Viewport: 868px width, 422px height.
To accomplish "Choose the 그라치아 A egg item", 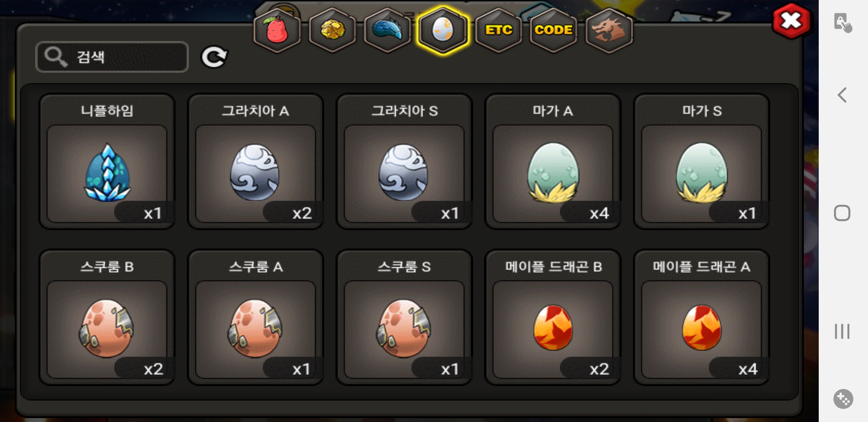I will click(x=255, y=161).
